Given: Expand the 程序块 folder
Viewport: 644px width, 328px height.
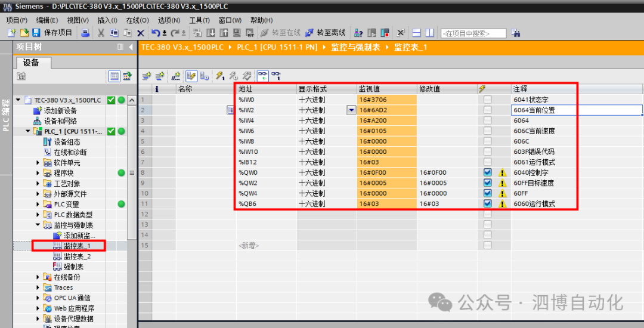Looking at the screenshot, I should pyautogui.click(x=38, y=173).
